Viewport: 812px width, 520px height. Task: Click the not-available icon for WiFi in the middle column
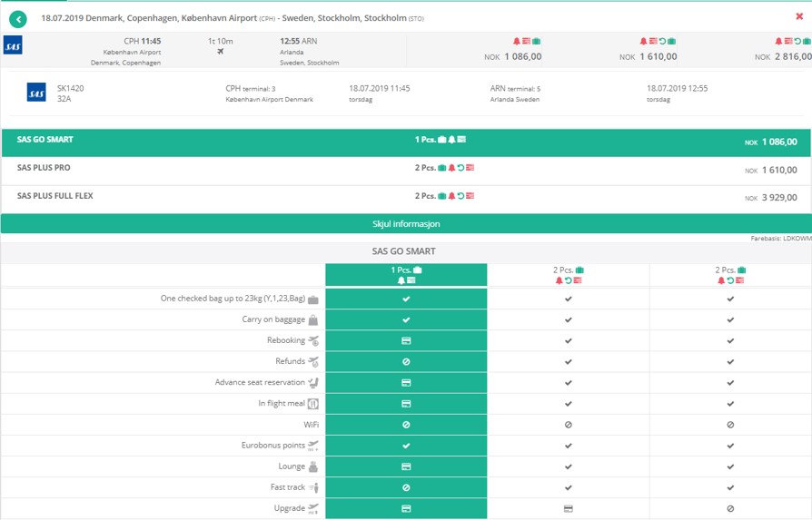click(x=568, y=425)
